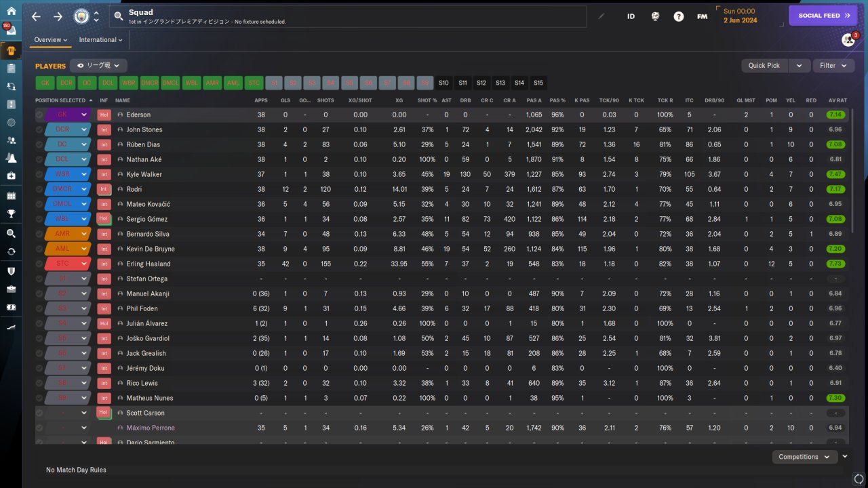Open the FM menu icon
Viewport: 868px width, 488px height.
pos(702,16)
